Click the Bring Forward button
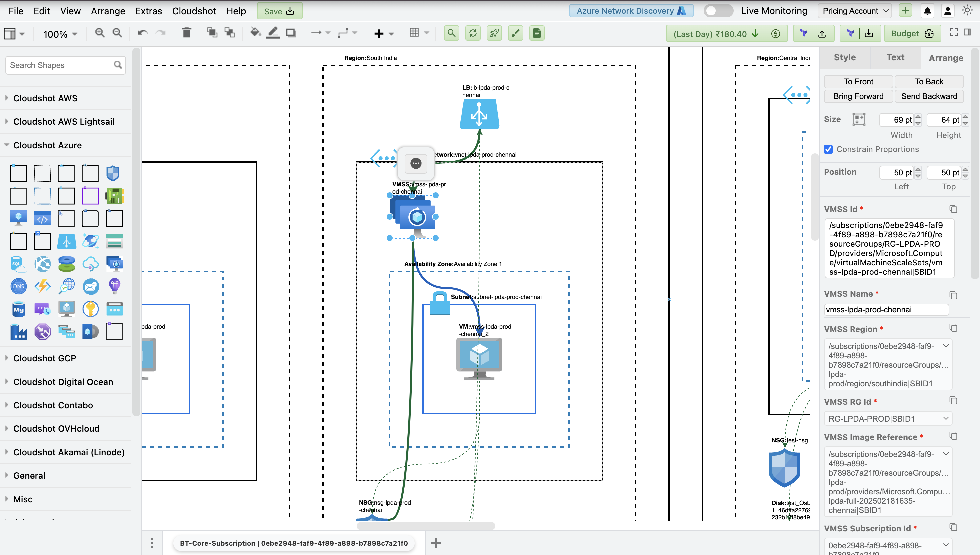Image resolution: width=980 pixels, height=555 pixels. [x=858, y=96]
